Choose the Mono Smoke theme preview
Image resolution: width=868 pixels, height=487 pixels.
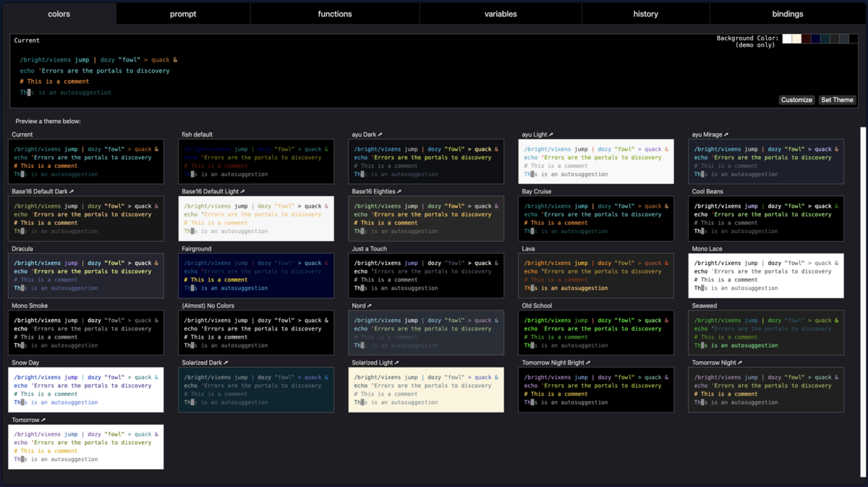tap(86, 333)
